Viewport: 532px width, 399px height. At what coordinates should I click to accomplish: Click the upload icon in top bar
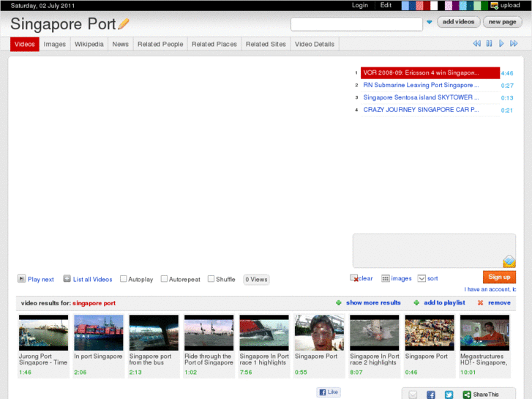495,5
